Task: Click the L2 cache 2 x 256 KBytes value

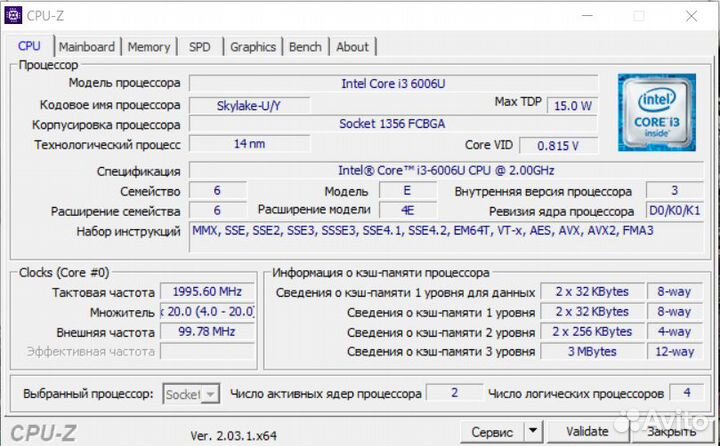Action: (592, 332)
